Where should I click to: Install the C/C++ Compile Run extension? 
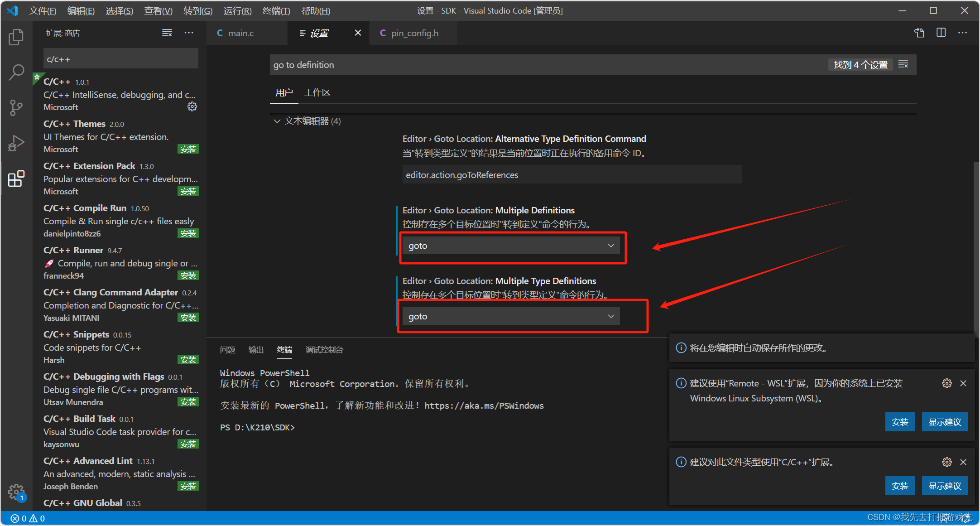point(188,233)
